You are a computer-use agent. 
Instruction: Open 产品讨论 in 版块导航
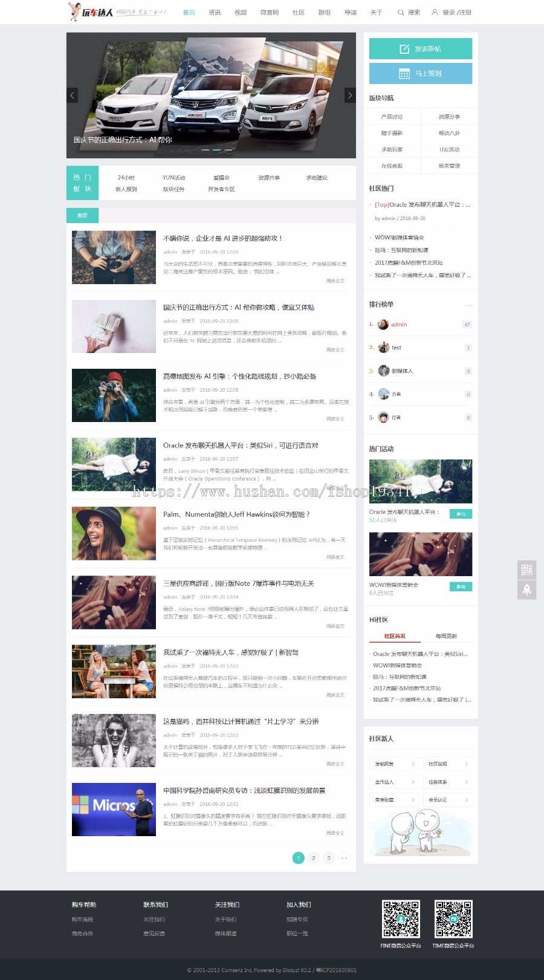click(x=392, y=117)
